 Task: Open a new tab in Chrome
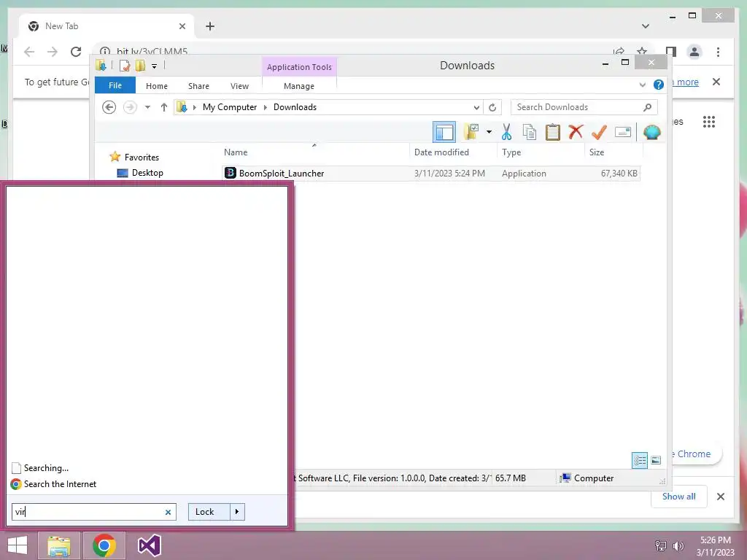point(210,26)
